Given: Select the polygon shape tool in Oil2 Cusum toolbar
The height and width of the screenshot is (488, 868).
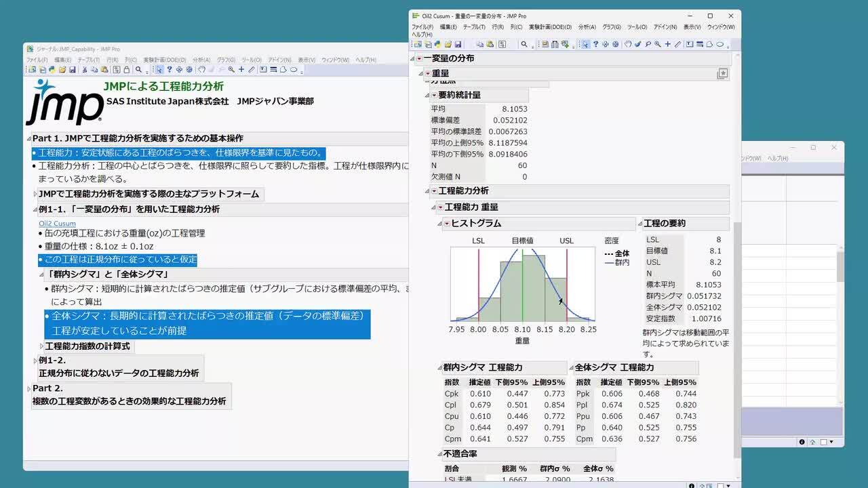Looking at the screenshot, I should (x=709, y=44).
